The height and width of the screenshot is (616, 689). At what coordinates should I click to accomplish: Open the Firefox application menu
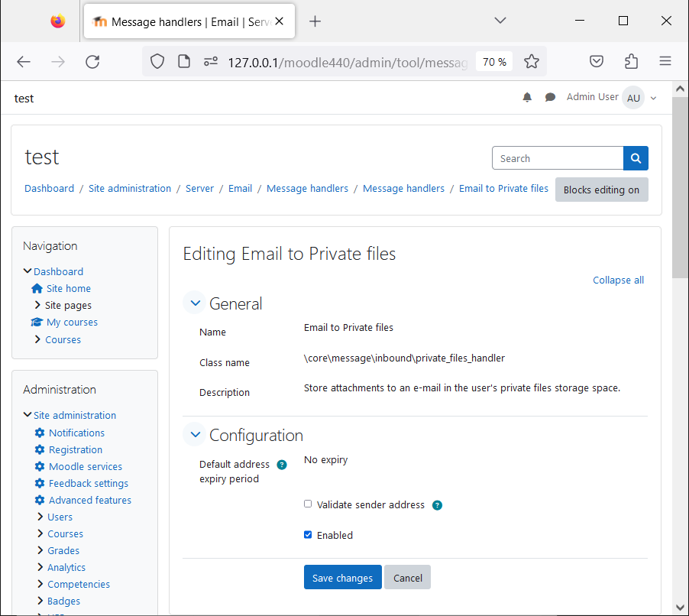click(665, 62)
